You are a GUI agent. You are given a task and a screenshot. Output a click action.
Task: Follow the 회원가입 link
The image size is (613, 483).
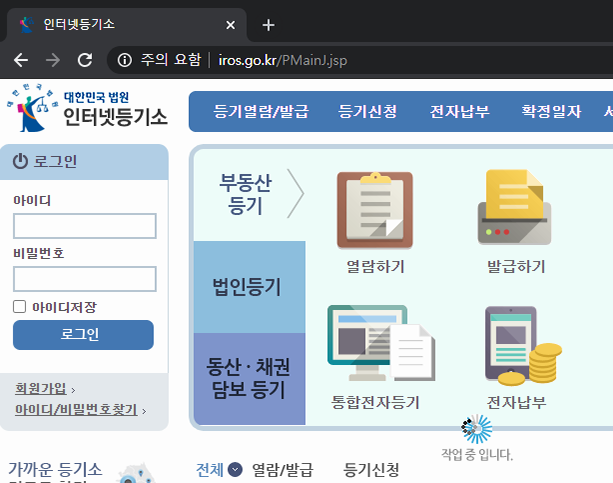[41, 388]
